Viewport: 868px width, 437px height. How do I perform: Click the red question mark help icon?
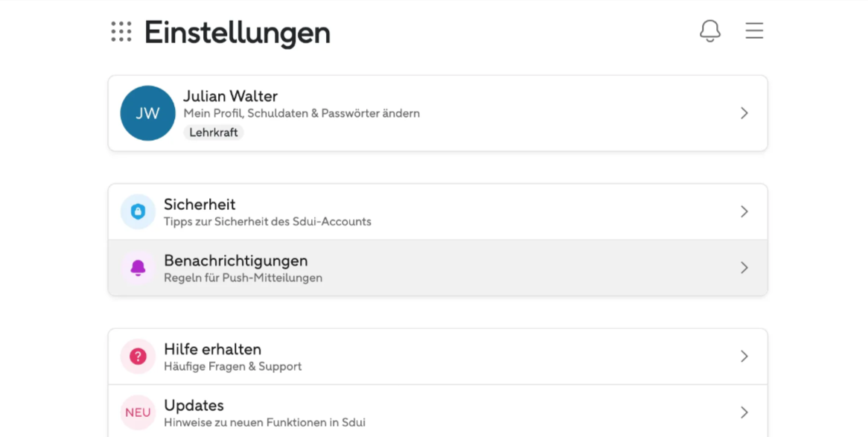(138, 356)
